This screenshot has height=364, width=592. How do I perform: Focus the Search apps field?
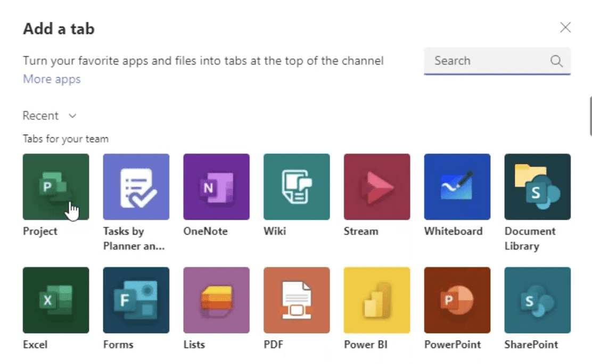[497, 61]
